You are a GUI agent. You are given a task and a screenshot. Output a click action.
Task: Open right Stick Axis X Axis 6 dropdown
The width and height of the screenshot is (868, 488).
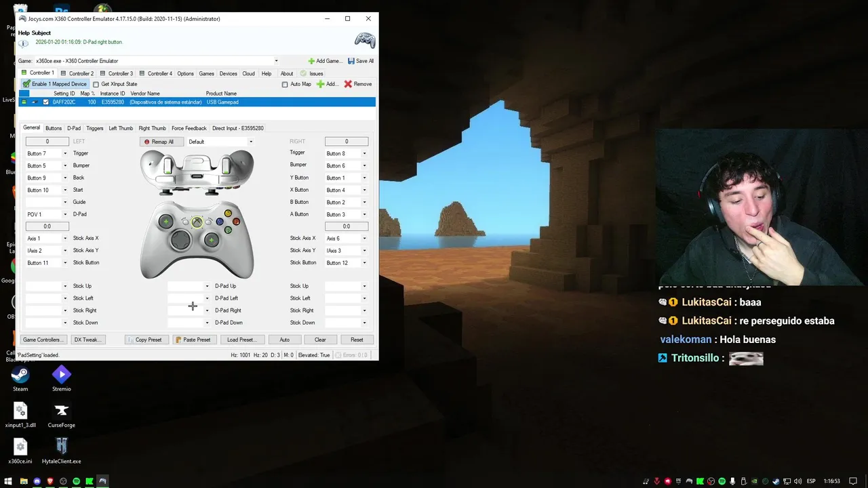pos(347,239)
